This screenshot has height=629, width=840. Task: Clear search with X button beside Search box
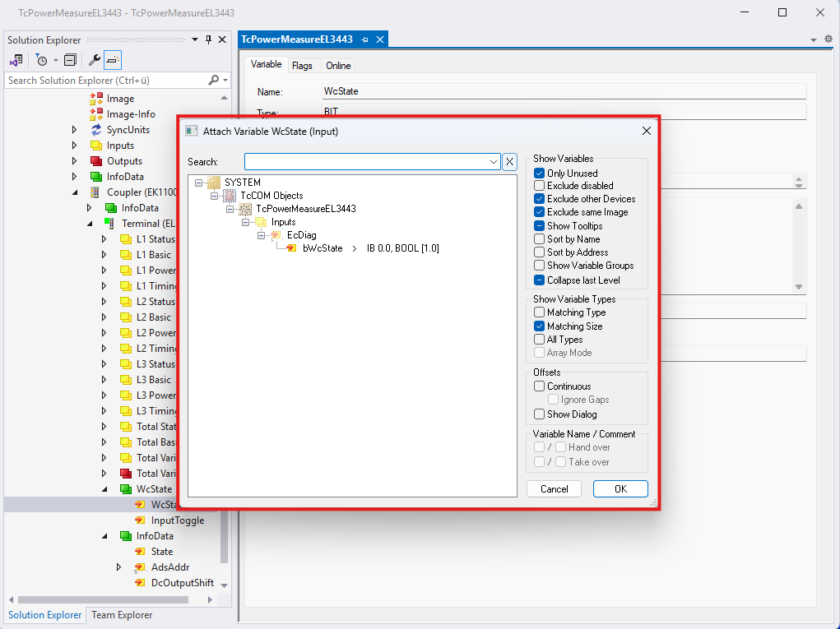[x=510, y=162]
